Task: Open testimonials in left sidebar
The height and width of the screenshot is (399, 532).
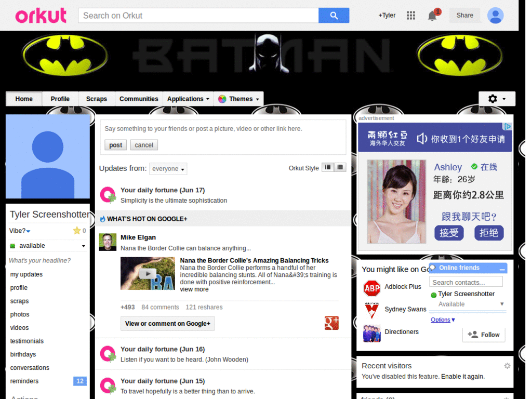Action: 27,341
